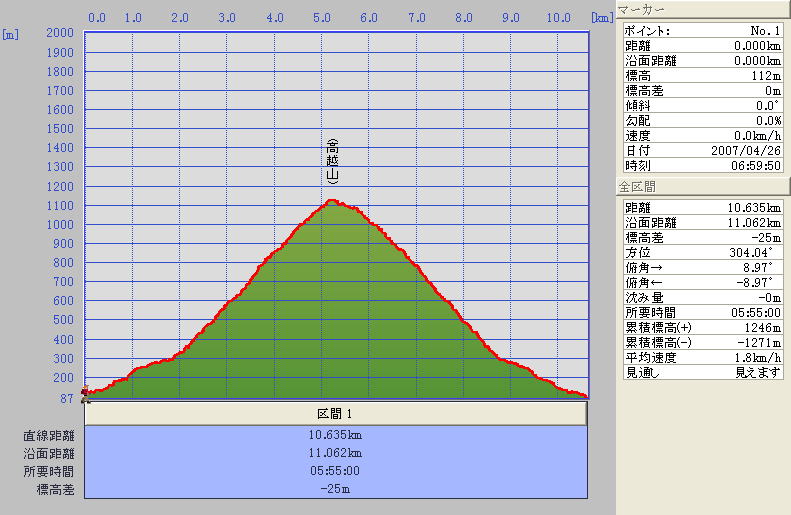791x515 pixels.
Task: Click the 全区間 沿面距離 value 11.062km
Action: point(754,222)
